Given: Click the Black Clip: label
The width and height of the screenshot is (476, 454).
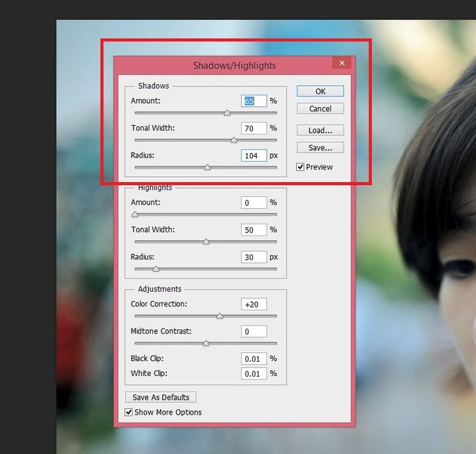Looking at the screenshot, I should [147, 358].
